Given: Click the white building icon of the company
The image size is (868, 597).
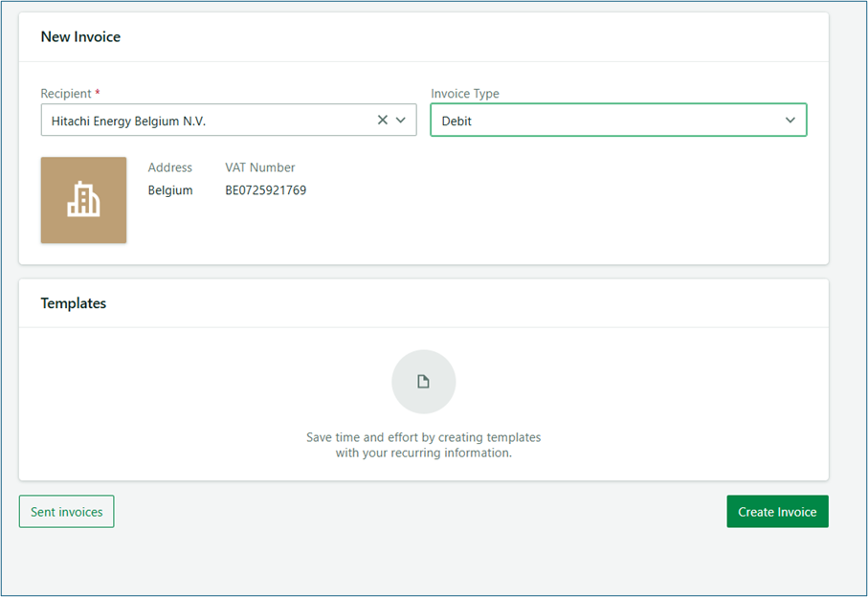Looking at the screenshot, I should (x=83, y=200).
